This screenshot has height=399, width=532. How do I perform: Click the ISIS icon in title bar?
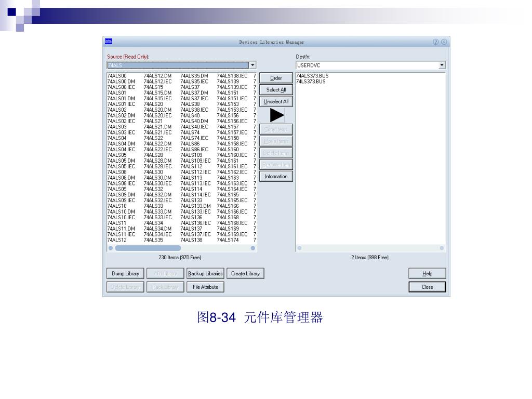pos(108,42)
